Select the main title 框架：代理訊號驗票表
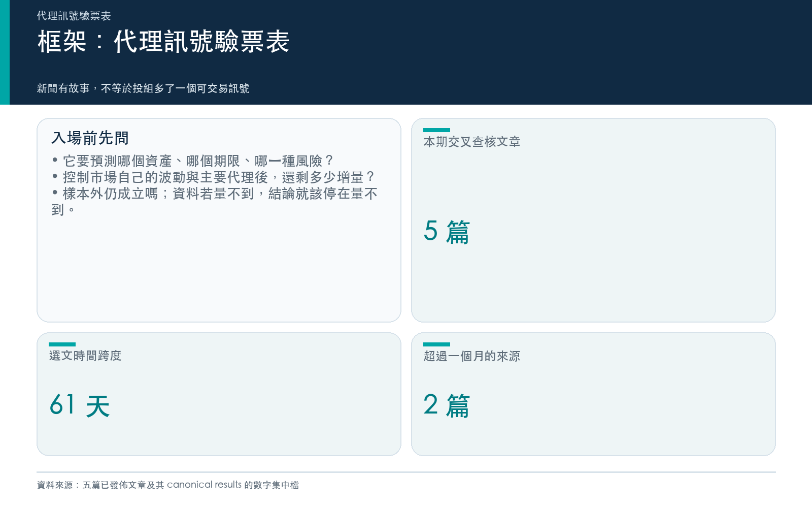Image resolution: width=812 pixels, height=508 pixels. (x=163, y=41)
